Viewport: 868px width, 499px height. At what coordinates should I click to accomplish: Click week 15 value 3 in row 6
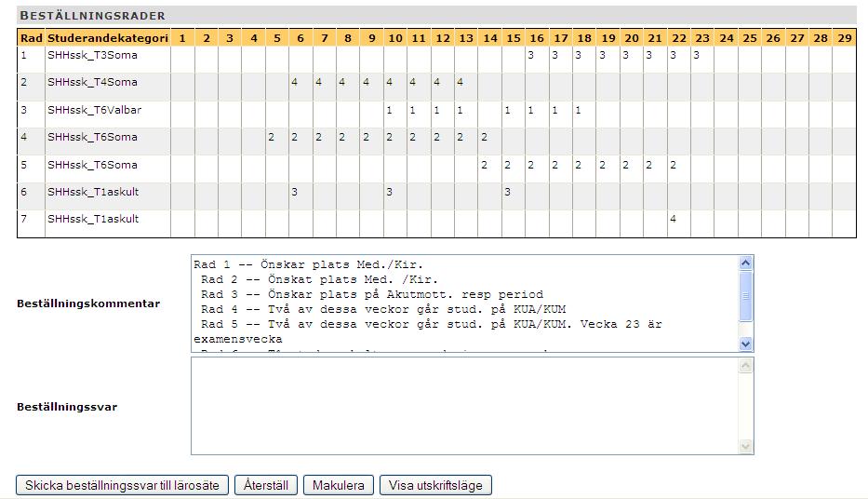coord(507,192)
